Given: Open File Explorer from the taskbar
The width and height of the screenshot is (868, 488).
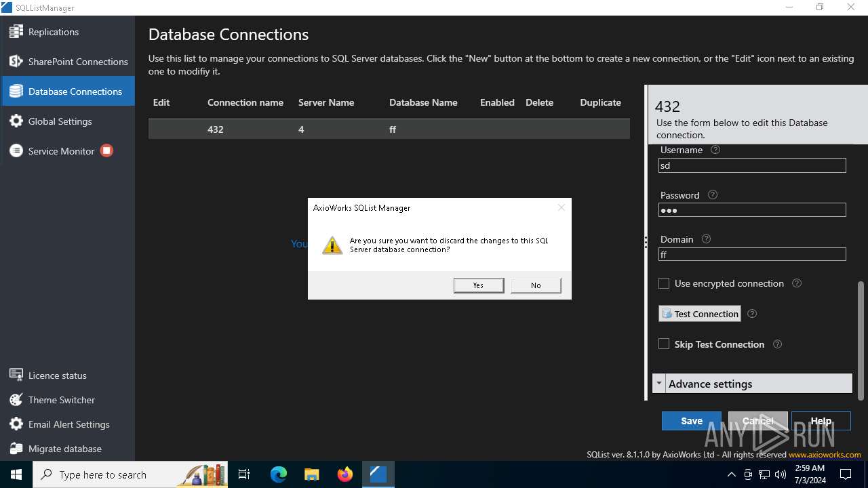Looking at the screenshot, I should point(311,474).
